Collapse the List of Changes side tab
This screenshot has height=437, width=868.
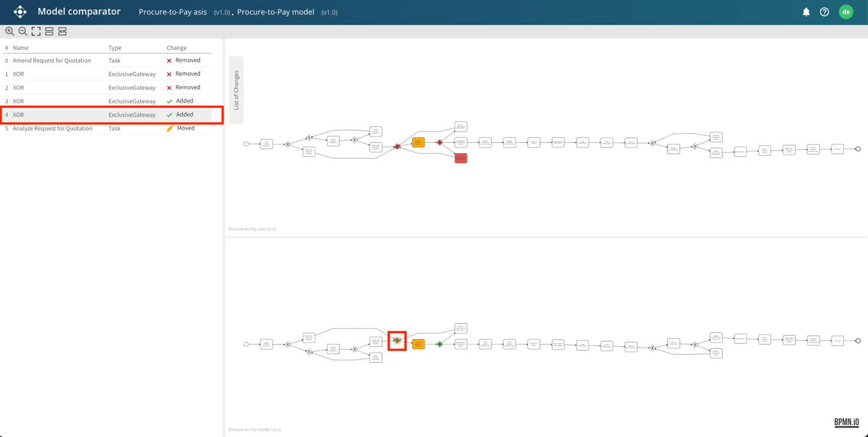pos(236,90)
